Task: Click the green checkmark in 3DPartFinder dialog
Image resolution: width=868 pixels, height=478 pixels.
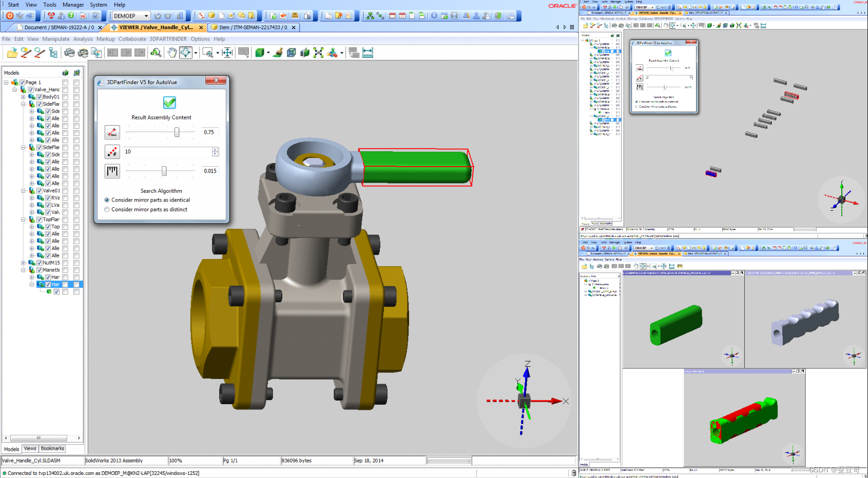Action: point(169,103)
